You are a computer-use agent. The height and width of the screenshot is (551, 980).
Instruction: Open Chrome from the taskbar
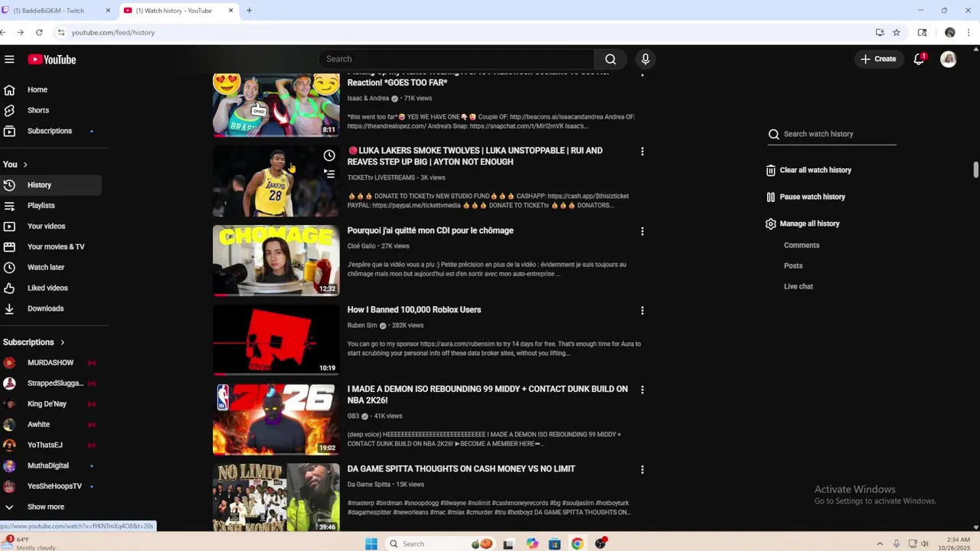tap(577, 544)
